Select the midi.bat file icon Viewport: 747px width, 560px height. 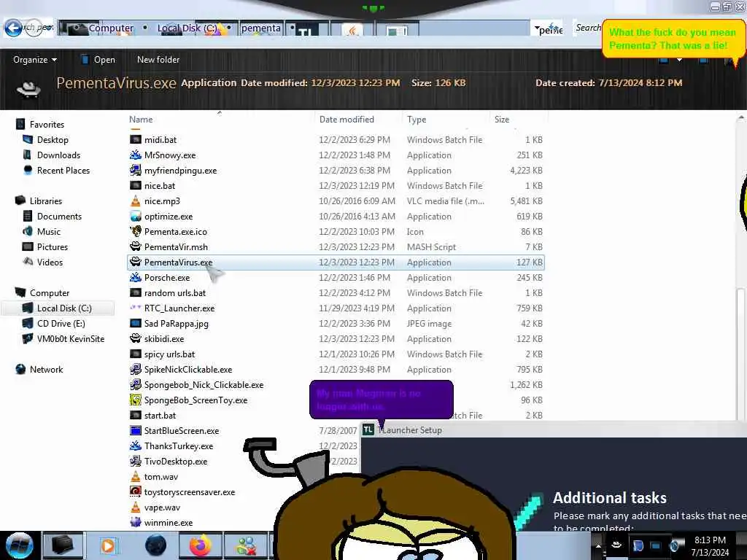click(136, 140)
